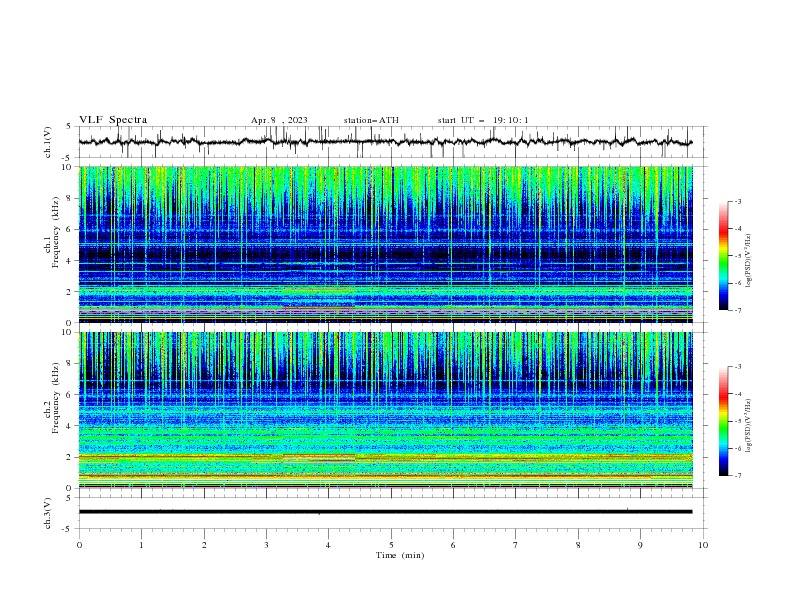Click the ch.1 colorbar "log(PSD)(V²/Hz)" label
This screenshot has width=792, height=612.
[x=748, y=261]
